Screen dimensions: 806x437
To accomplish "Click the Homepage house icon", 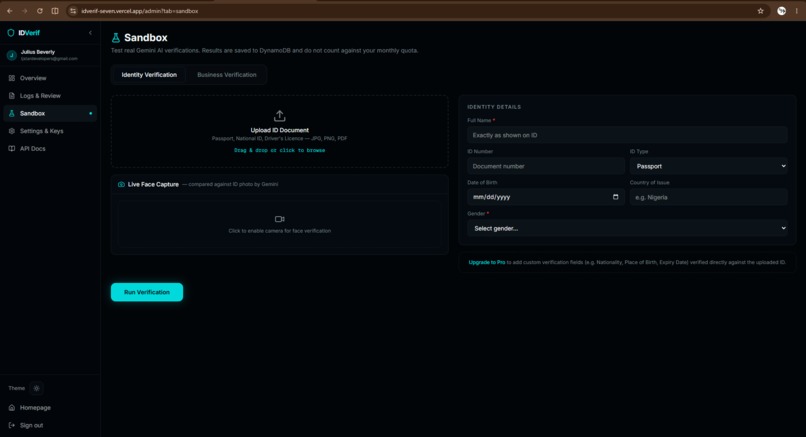I will (12, 408).
